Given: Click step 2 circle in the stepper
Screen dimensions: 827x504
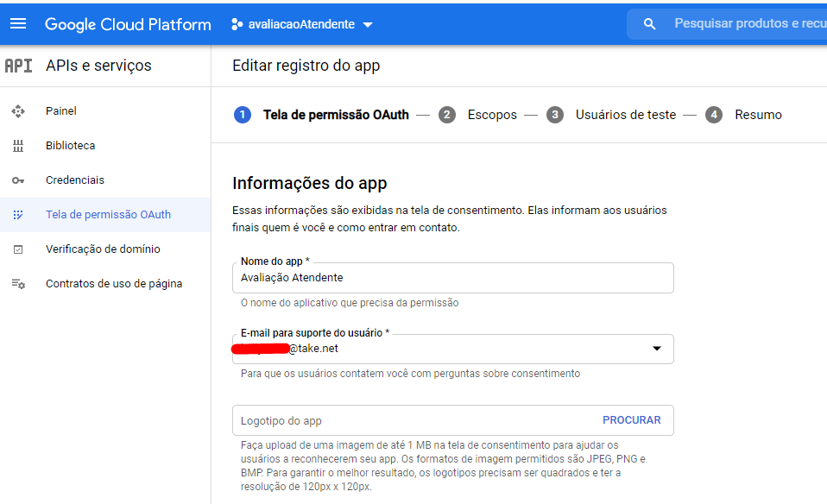Looking at the screenshot, I should coord(446,115).
